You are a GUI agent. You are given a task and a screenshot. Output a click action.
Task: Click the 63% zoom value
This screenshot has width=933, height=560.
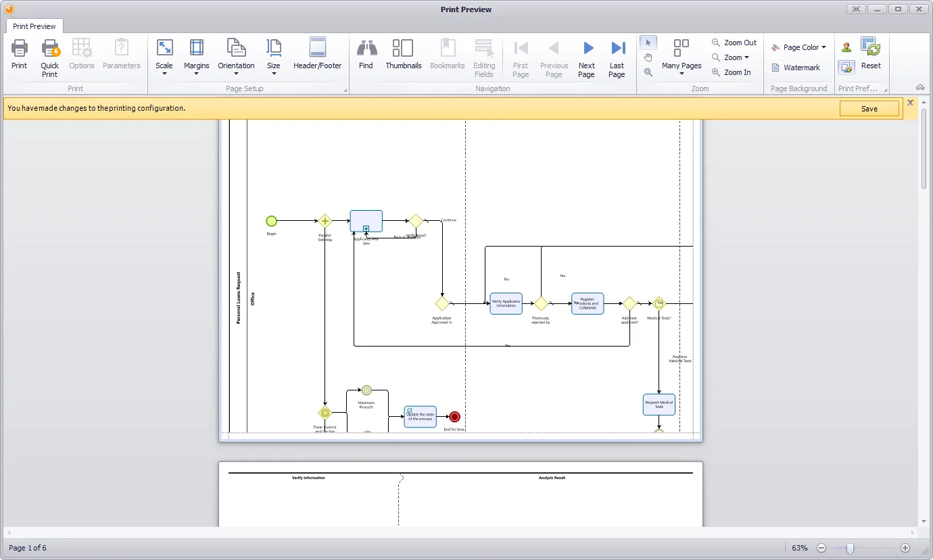click(800, 548)
